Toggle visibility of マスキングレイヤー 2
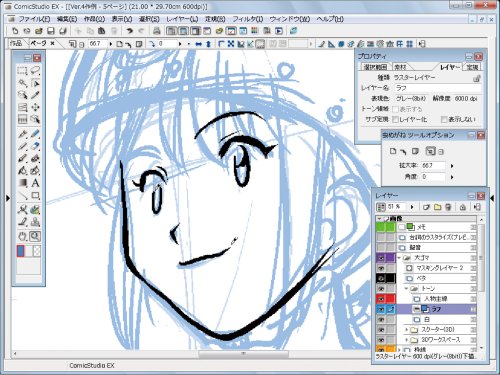This screenshot has height=375, width=500. 381,268
